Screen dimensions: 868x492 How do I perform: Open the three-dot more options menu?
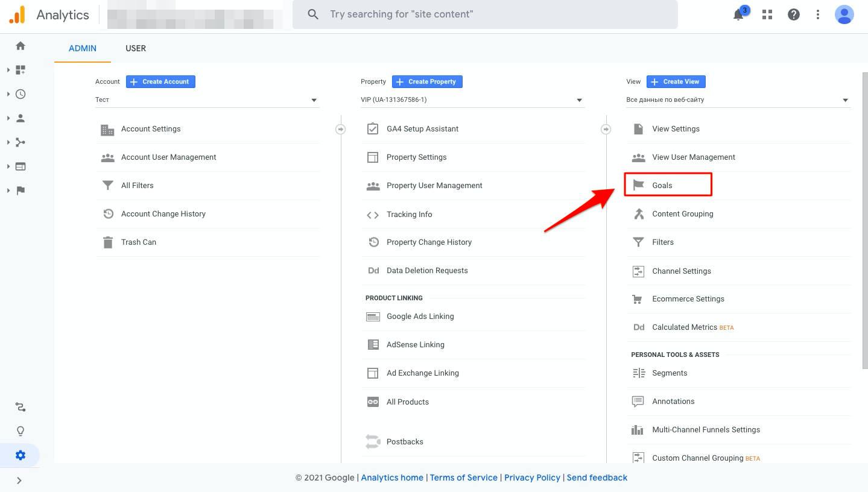coord(818,14)
